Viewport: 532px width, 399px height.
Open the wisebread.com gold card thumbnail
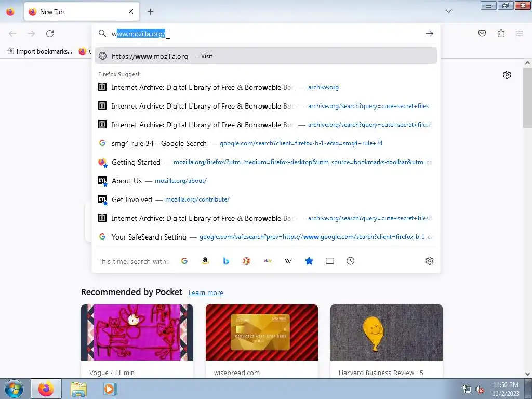tap(262, 332)
